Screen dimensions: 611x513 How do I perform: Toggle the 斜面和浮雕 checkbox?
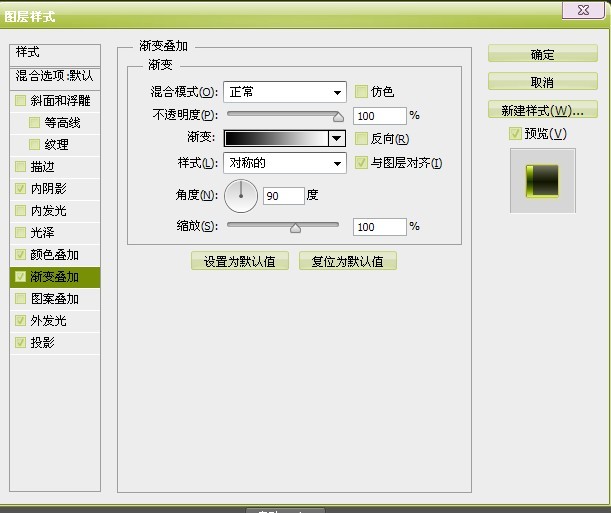pyautogui.click(x=20, y=100)
